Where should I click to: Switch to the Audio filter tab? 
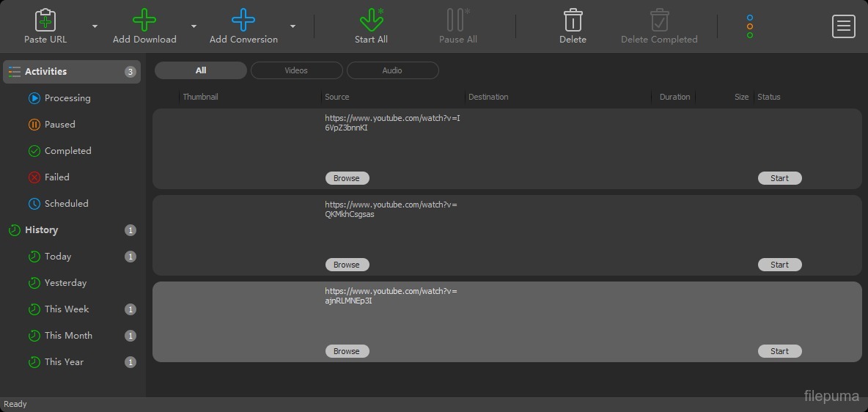click(392, 70)
